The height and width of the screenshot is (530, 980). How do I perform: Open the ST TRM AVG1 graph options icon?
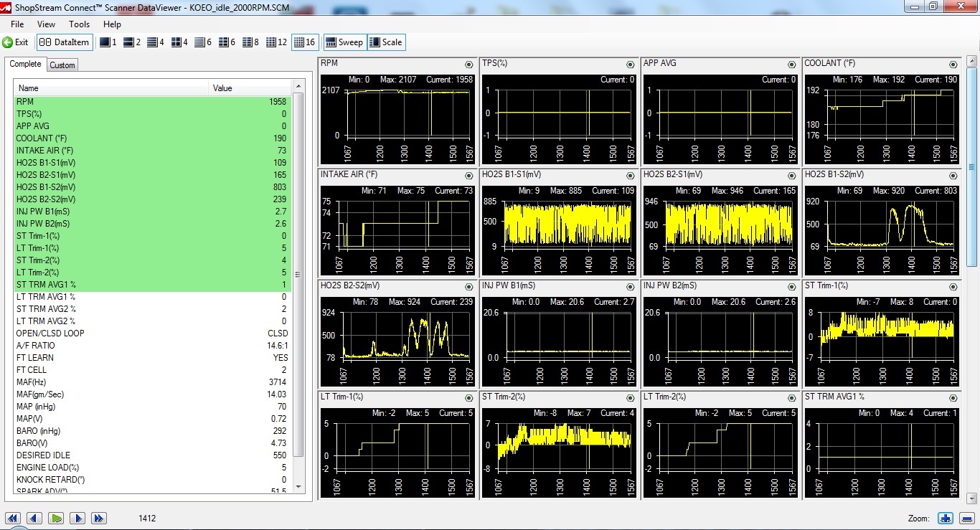tap(953, 398)
